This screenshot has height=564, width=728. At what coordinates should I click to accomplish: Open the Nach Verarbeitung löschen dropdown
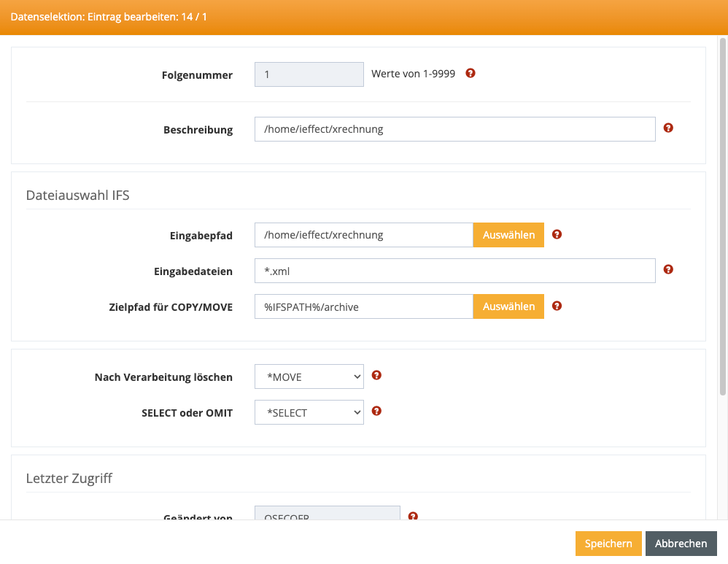309,376
